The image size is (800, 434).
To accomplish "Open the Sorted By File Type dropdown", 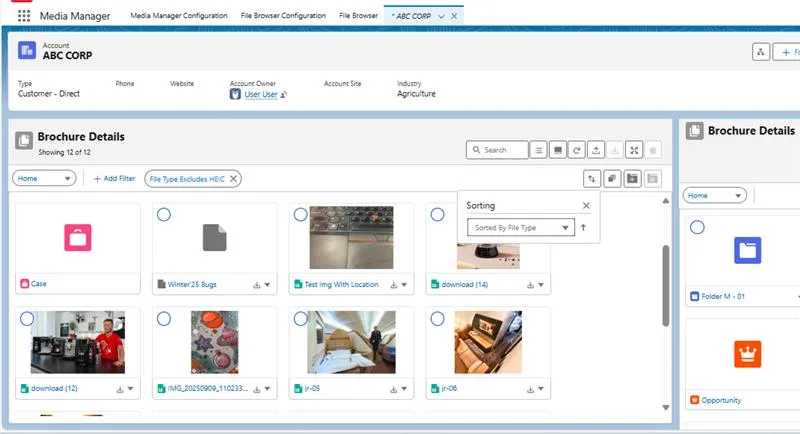I will [x=521, y=227].
